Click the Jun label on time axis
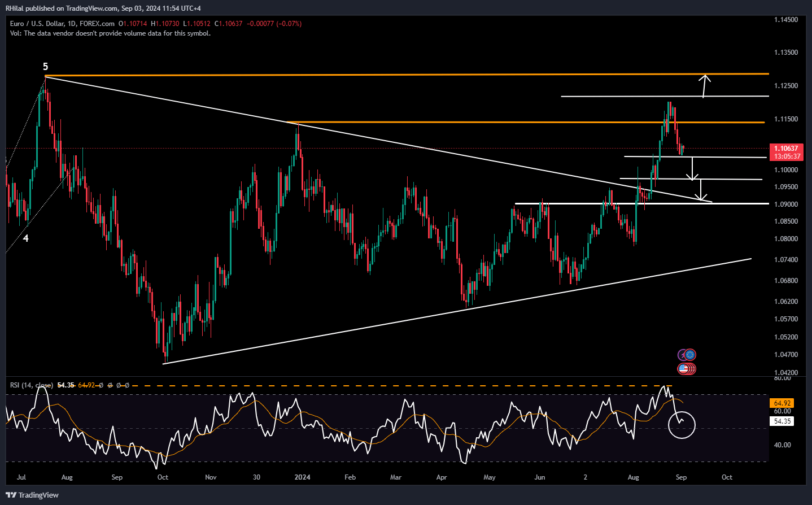 pos(540,477)
